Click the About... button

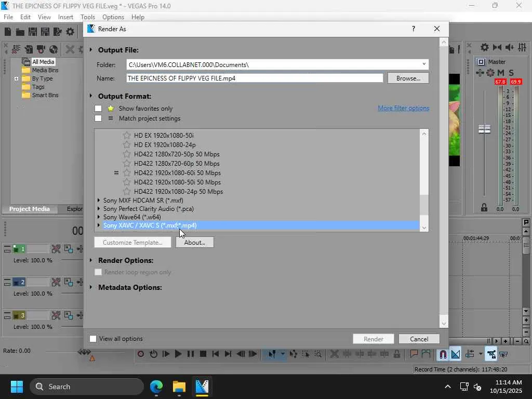tap(195, 242)
